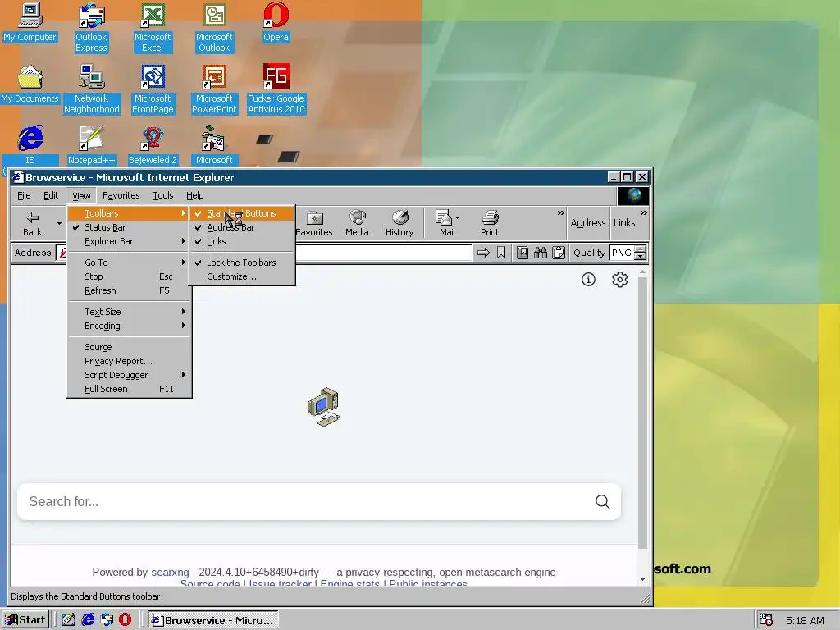840x630 pixels.
Task: Toggle Lock the Toolbars option
Action: pos(242,262)
